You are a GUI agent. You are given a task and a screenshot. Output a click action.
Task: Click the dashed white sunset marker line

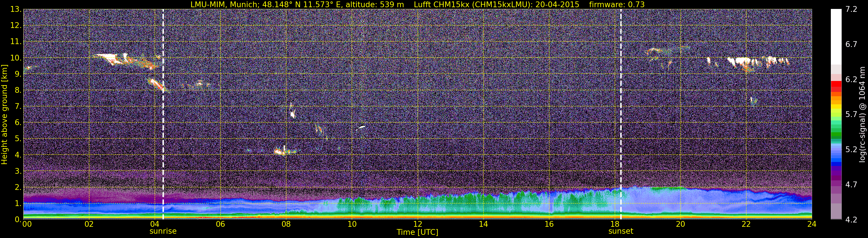pyautogui.click(x=621, y=114)
